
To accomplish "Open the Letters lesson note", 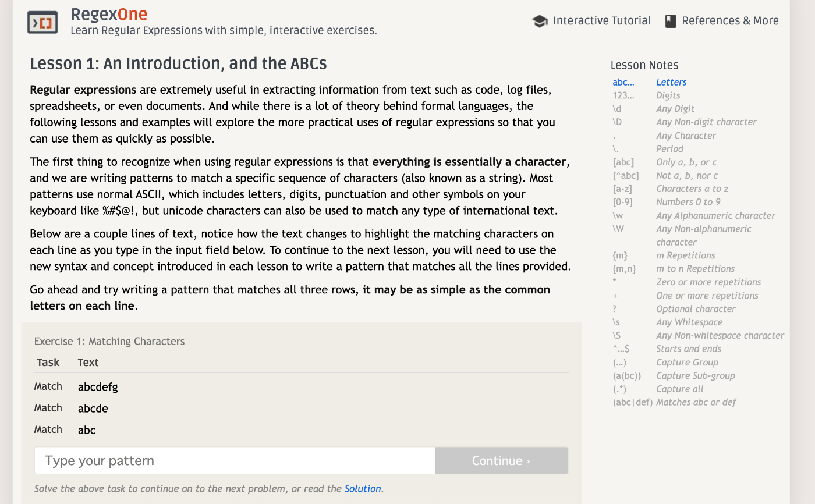I will (671, 82).
